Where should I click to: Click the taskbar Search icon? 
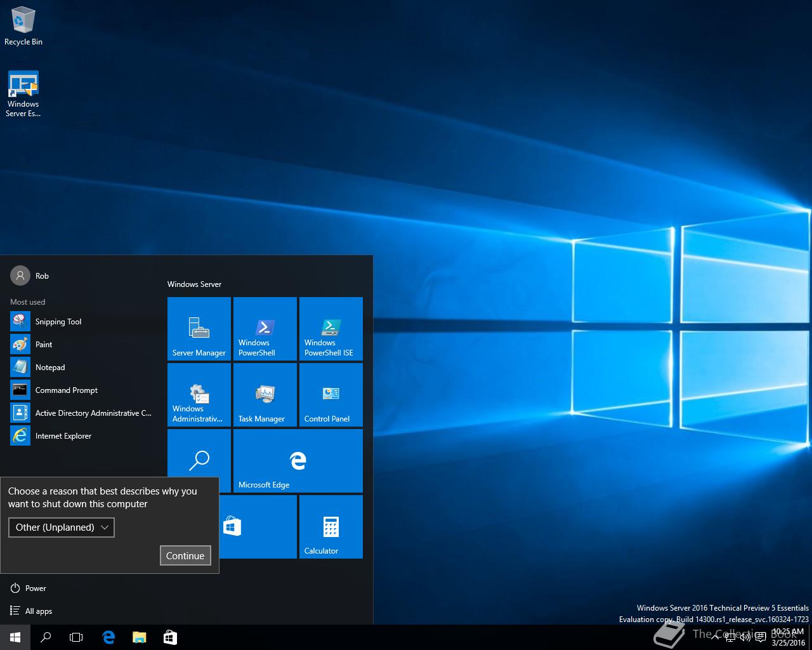[x=46, y=637]
